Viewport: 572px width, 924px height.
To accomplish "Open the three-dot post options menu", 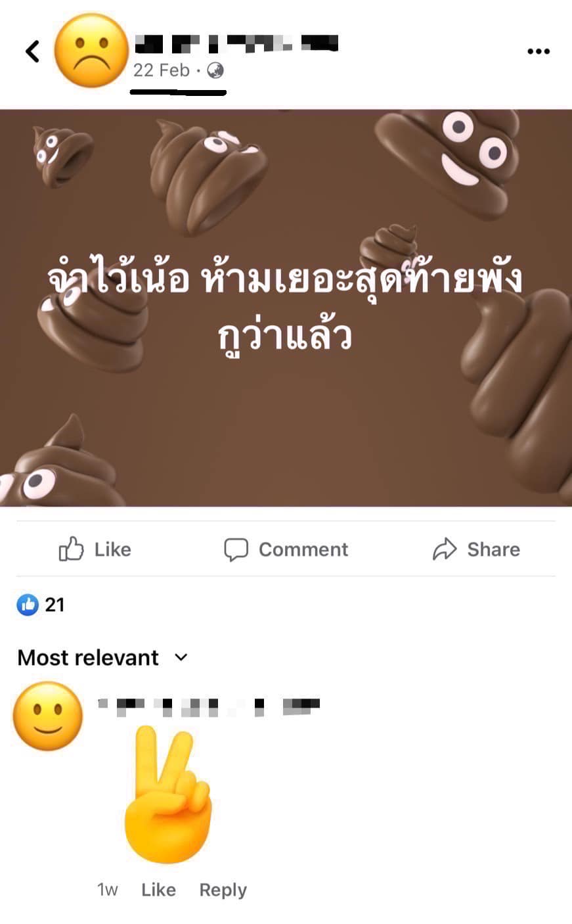I will click(538, 51).
